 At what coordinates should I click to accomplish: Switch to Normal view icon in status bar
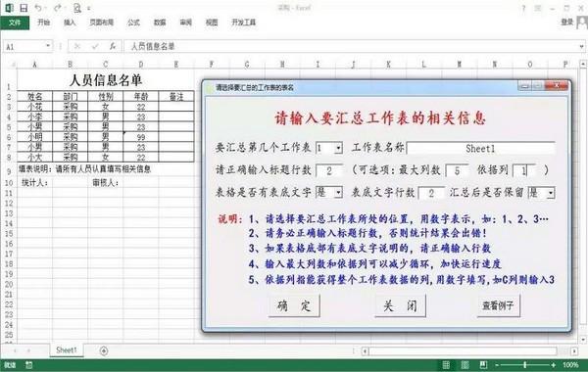[x=446, y=364]
